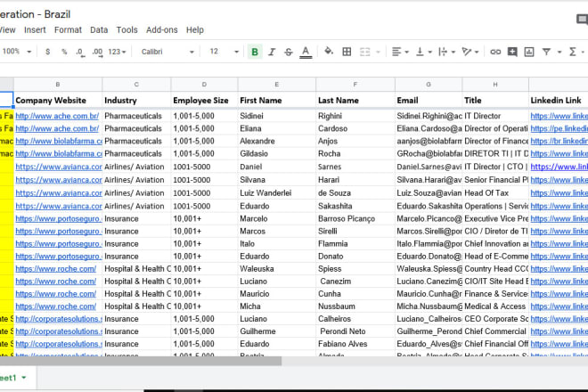Select cell with last name Nussbaum

[x=355, y=306]
